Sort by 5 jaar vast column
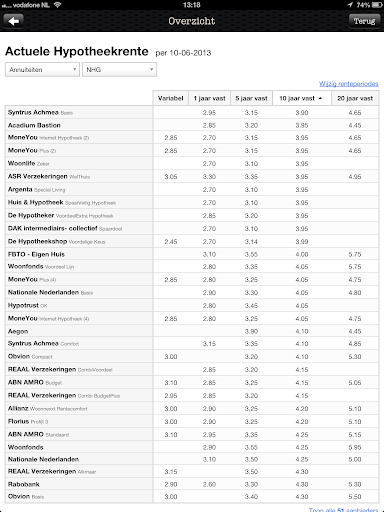This screenshot has height=512, width=384. coord(251,98)
